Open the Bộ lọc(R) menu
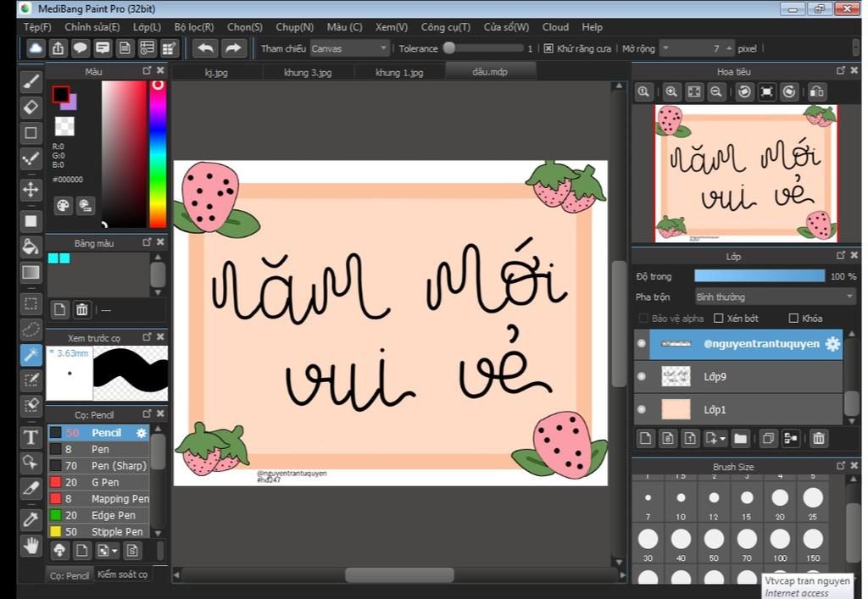868x599 pixels. click(x=194, y=27)
